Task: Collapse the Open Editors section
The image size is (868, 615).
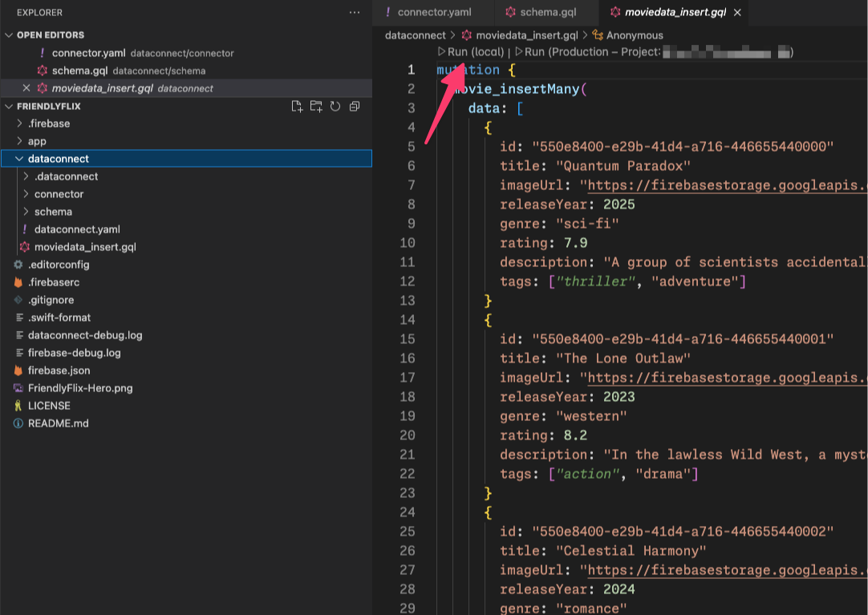Action: tap(50, 35)
